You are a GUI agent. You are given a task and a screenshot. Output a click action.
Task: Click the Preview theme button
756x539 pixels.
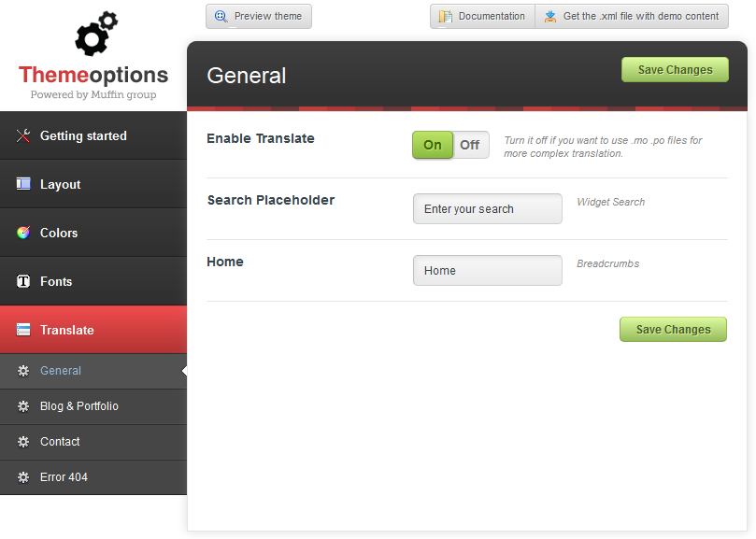pyautogui.click(x=259, y=17)
